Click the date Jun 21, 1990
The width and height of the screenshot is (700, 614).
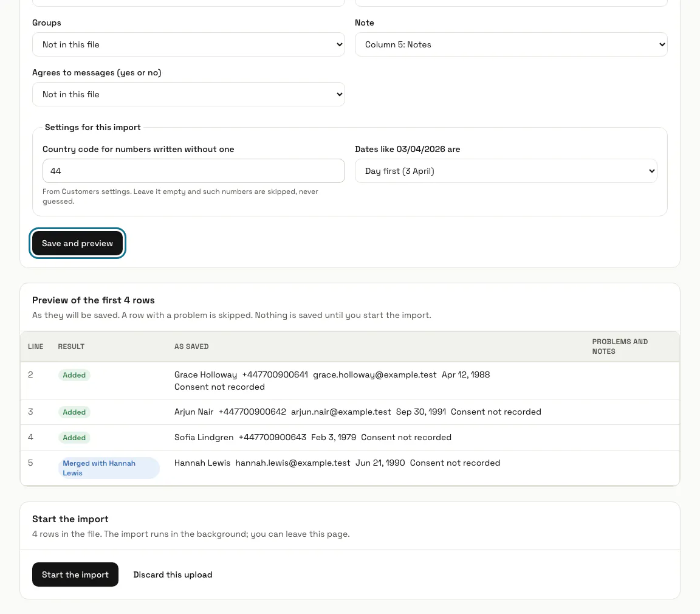(380, 463)
